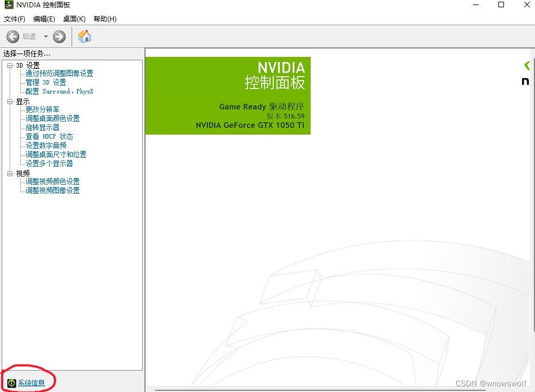Click the system information icon beside 系统信息
Screen dimensions: 535x392
coord(12,383)
